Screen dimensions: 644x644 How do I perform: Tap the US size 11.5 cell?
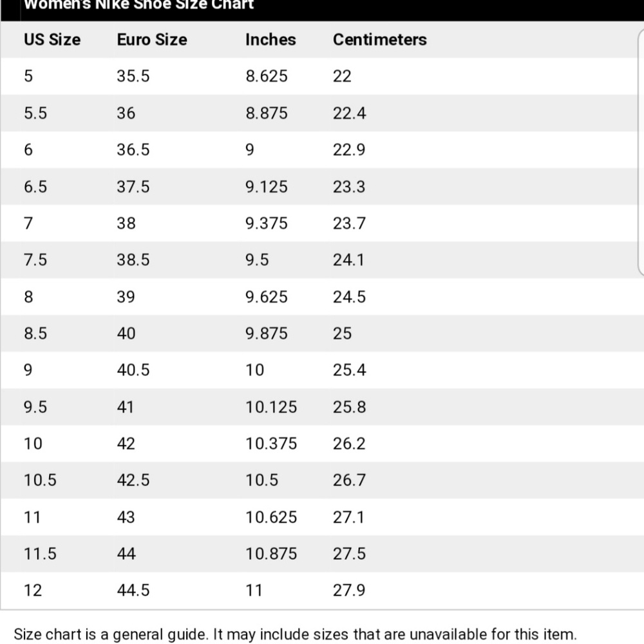click(x=40, y=554)
